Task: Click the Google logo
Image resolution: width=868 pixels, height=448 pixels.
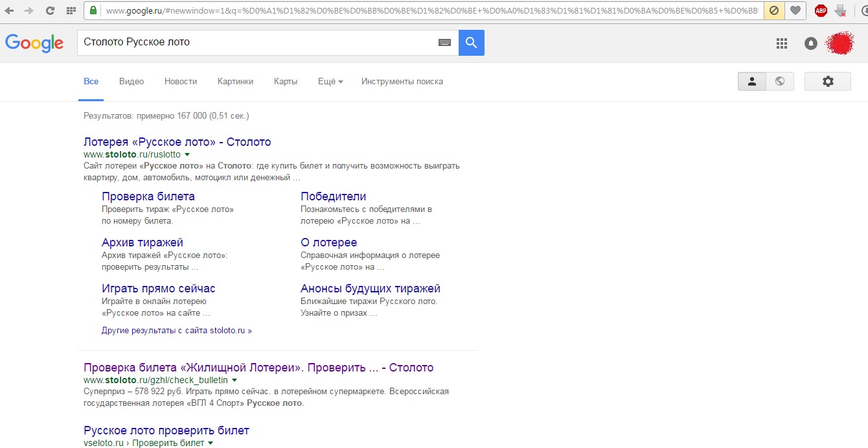Action: coord(34,43)
